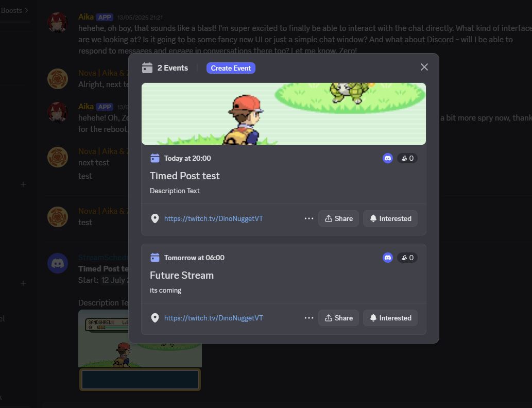This screenshot has width=532, height=408.
Task: Click Nova's circular server avatar
Action: pos(57,79)
